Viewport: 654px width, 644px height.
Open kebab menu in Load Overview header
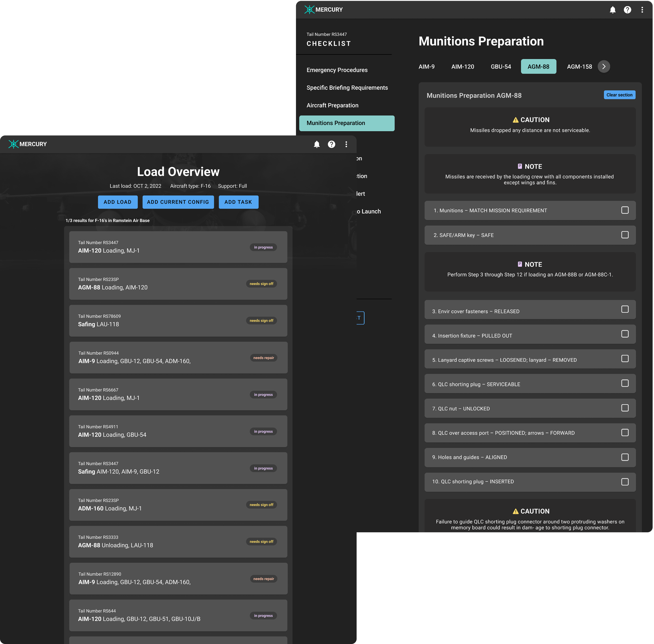point(346,144)
